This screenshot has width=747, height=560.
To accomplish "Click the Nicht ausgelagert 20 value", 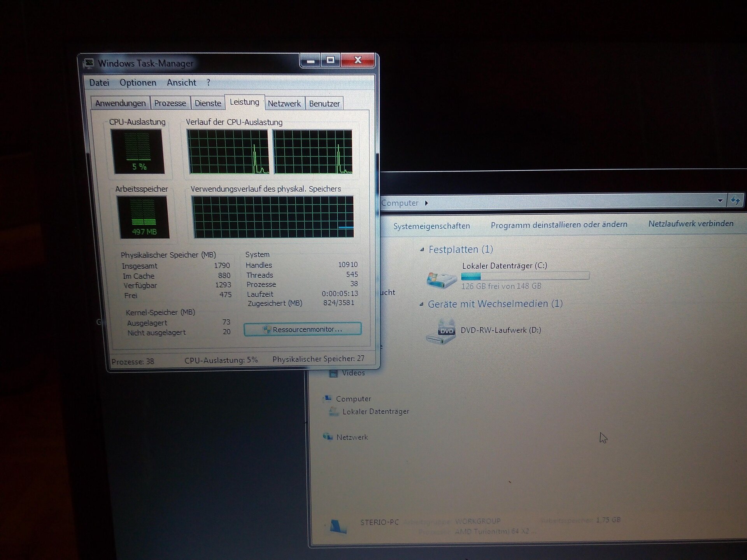I will click(226, 332).
